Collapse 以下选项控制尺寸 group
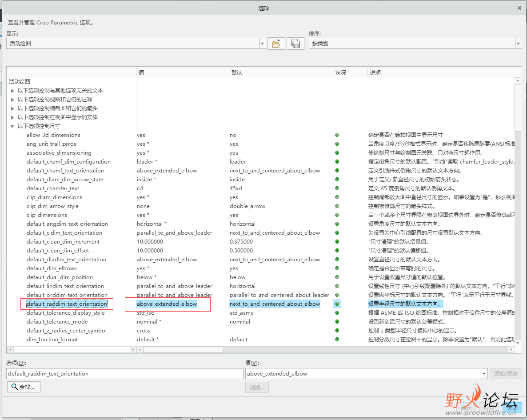 tap(12, 126)
